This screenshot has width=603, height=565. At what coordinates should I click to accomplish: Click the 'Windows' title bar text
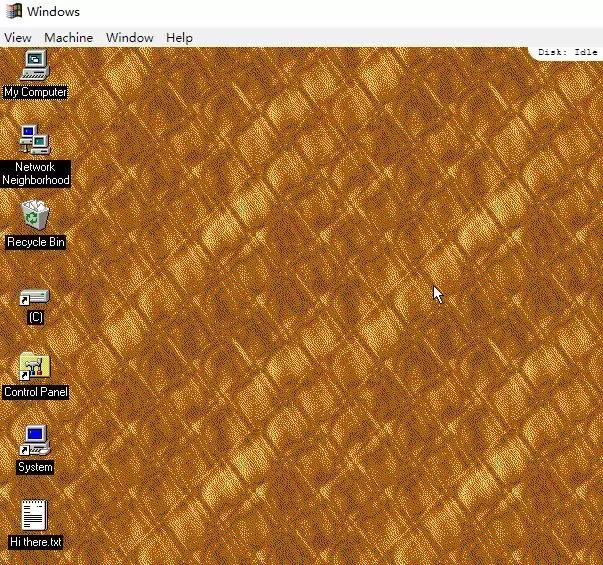click(x=53, y=12)
